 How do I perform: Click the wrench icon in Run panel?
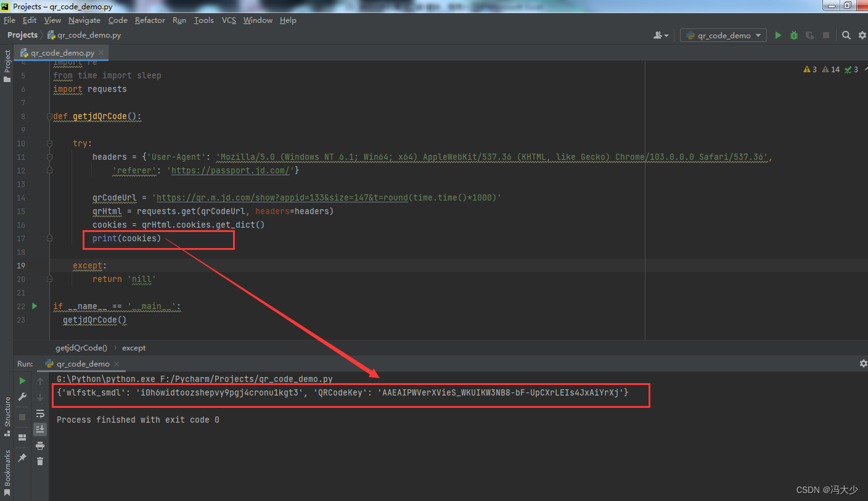point(23,397)
